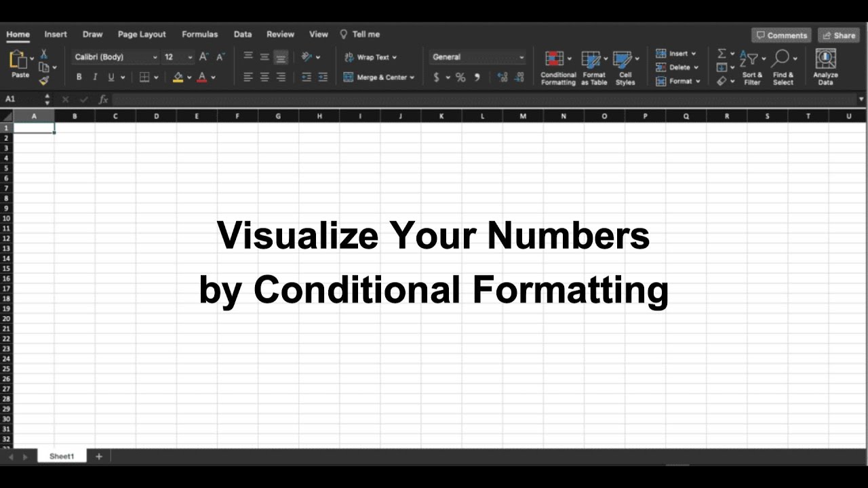868x488 pixels.
Task: Click the Analyze Data icon
Action: pos(825,59)
